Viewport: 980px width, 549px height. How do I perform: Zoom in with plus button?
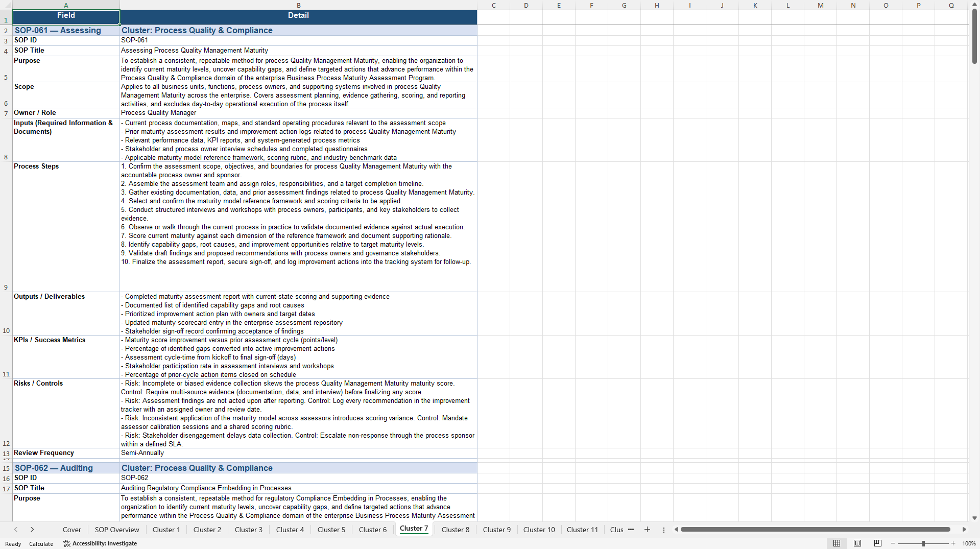(x=953, y=543)
